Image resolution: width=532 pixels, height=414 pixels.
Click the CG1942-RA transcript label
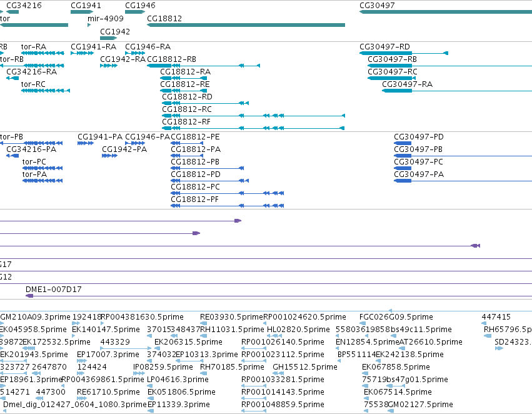point(123,59)
